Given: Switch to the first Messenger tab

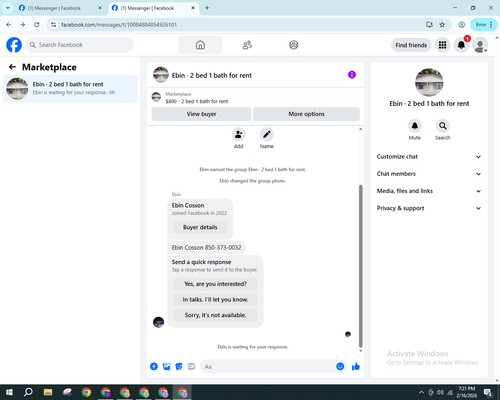Looking at the screenshot, I should (60, 8).
